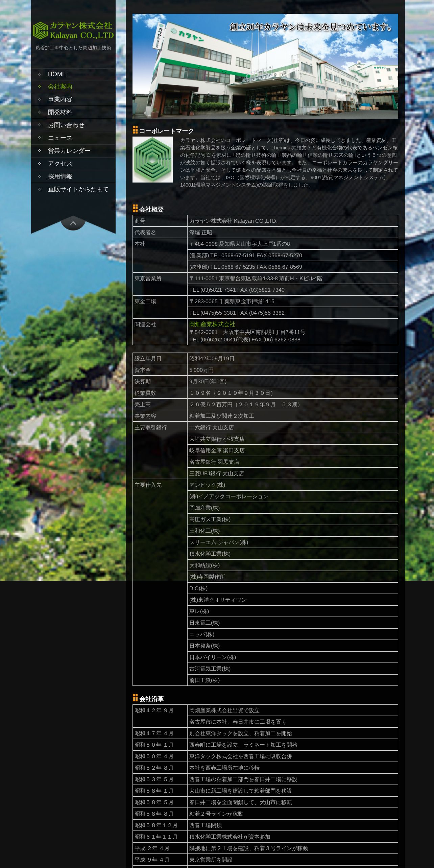This screenshot has height=868, width=434.
Task: Click the 会社概要 heading text
Action: [x=151, y=210]
